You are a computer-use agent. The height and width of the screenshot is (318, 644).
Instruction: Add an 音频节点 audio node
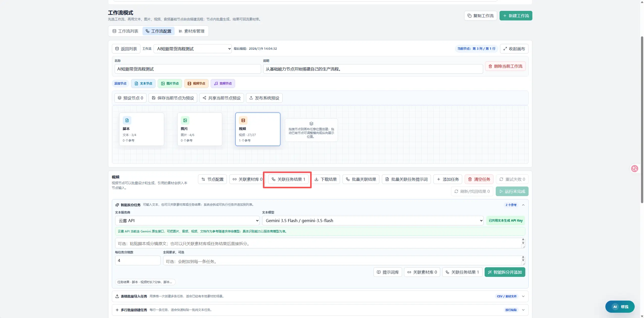(x=223, y=84)
